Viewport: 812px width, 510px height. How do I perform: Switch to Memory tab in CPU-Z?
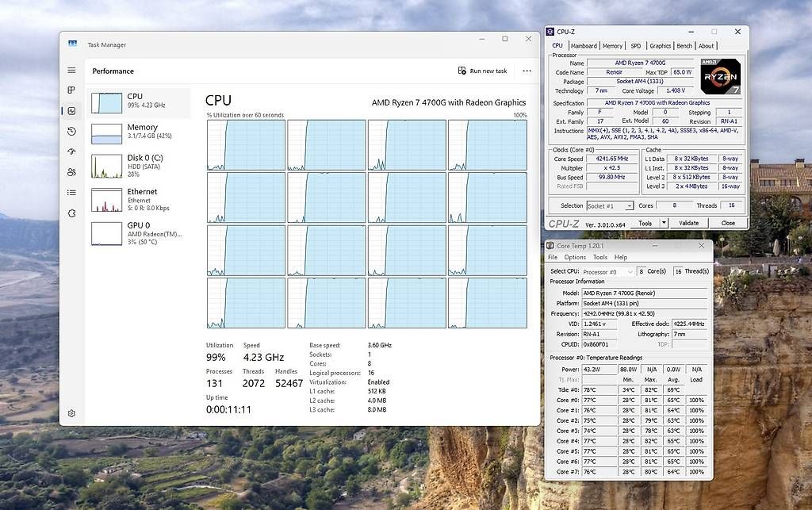coord(612,45)
